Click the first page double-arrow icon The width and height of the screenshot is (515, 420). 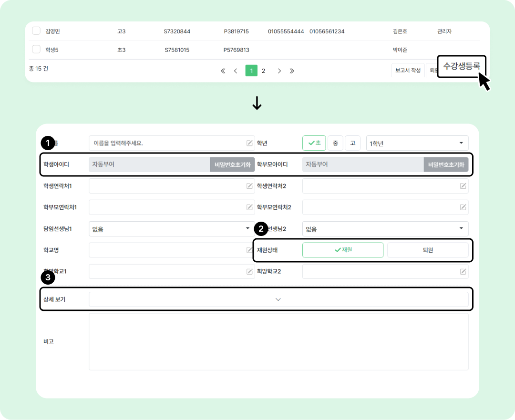223,71
